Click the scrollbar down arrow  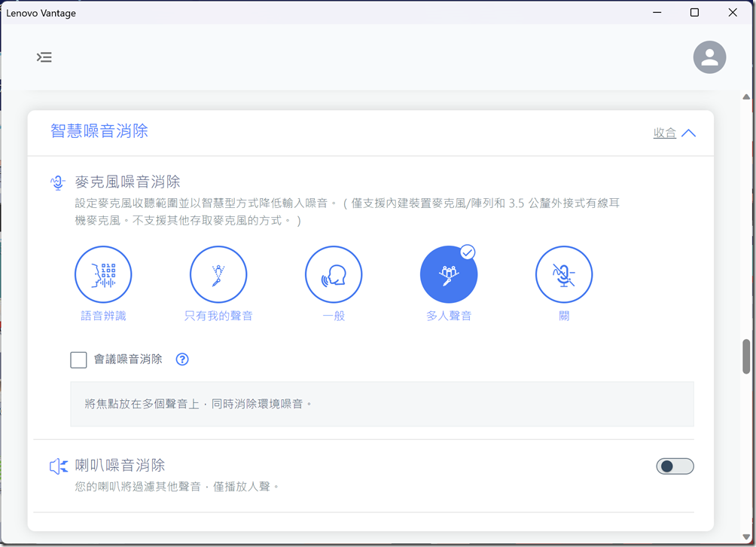(746, 536)
